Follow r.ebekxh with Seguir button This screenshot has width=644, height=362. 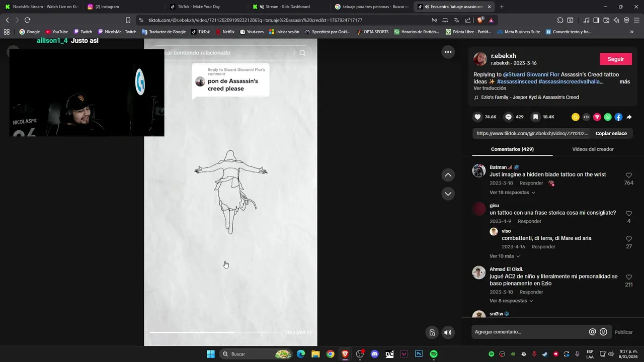pyautogui.click(x=615, y=59)
